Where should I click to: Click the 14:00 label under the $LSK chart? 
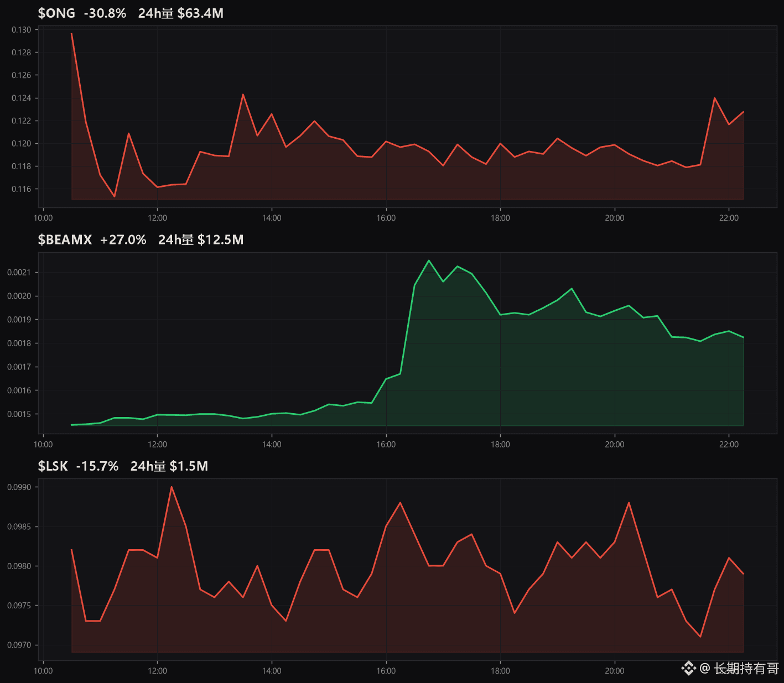pyautogui.click(x=272, y=671)
